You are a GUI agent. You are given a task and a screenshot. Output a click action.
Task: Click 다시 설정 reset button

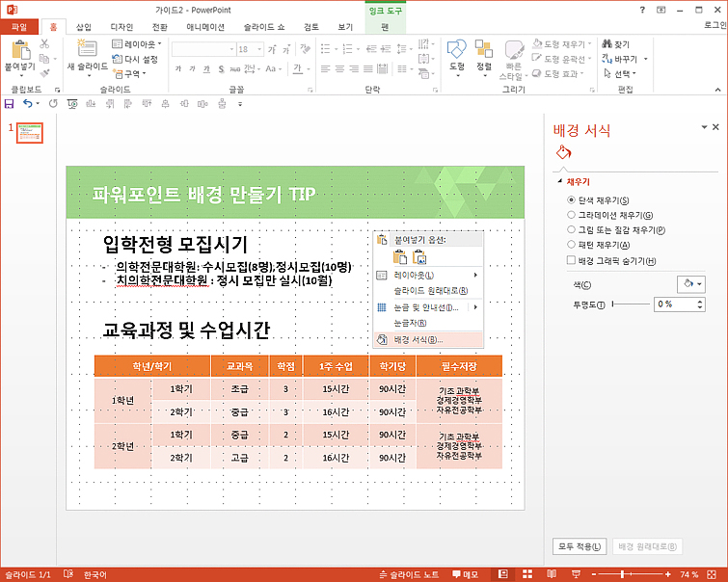point(136,59)
